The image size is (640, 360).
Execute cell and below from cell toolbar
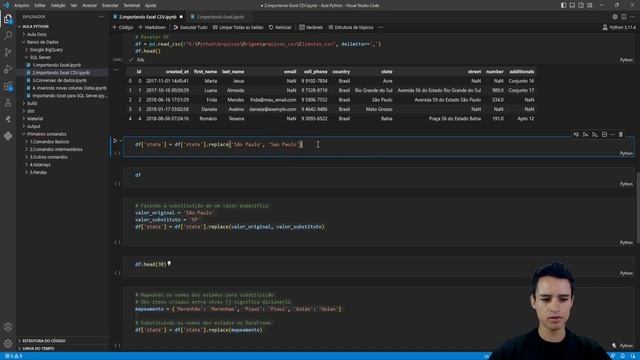pyautogui.click(x=595, y=134)
